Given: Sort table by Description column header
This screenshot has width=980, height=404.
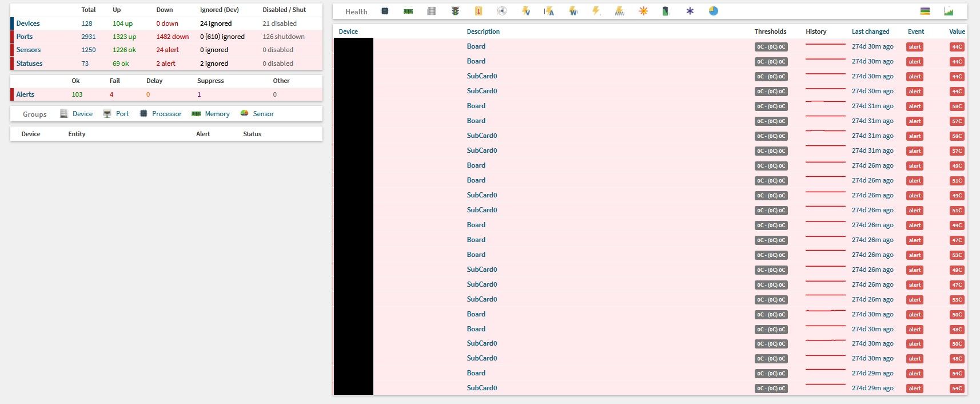Looking at the screenshot, I should point(483,31).
